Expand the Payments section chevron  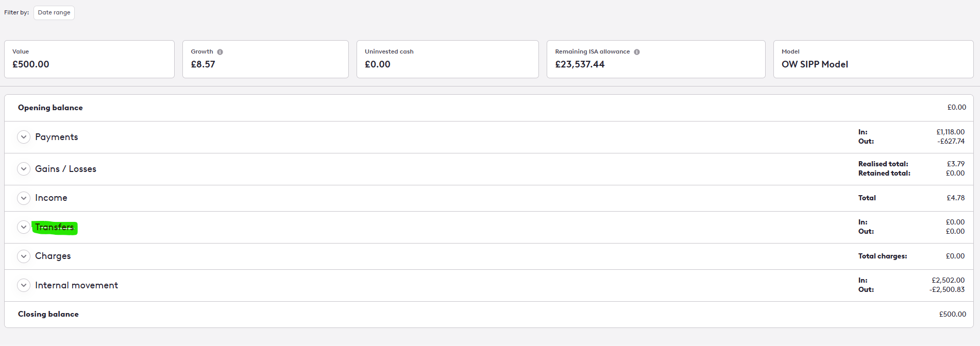24,137
